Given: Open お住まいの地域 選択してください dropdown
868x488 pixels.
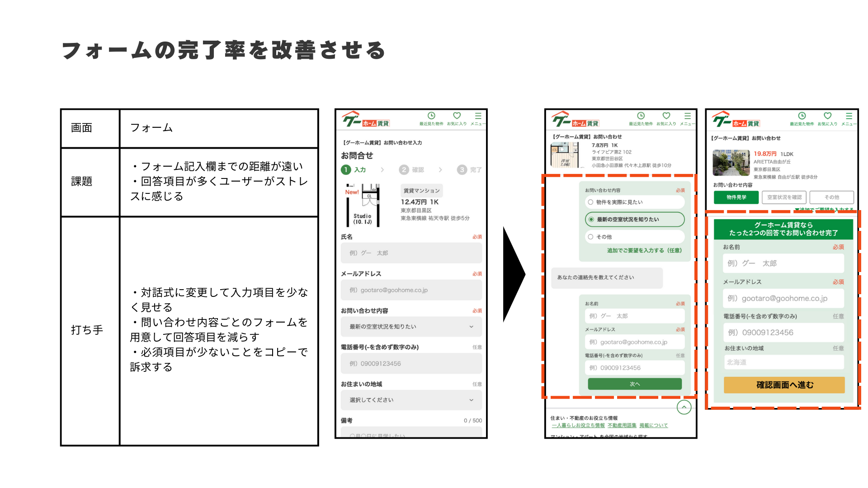Looking at the screenshot, I should coord(411,400).
